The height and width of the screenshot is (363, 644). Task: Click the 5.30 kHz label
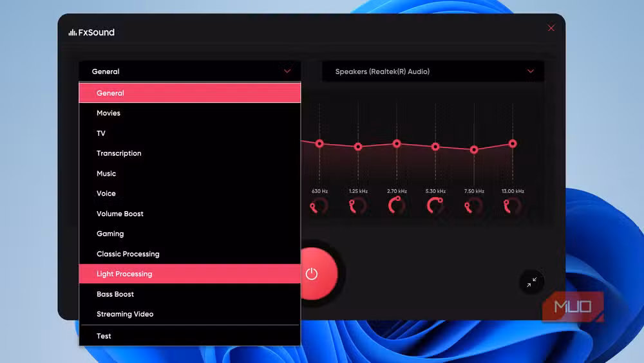(435, 191)
